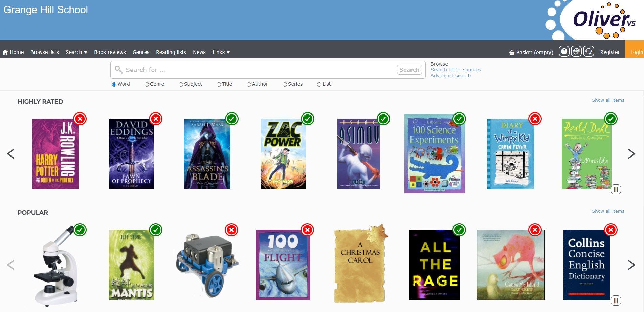Click the home house icon
Viewport: 644px width, 312px height.
(5, 52)
